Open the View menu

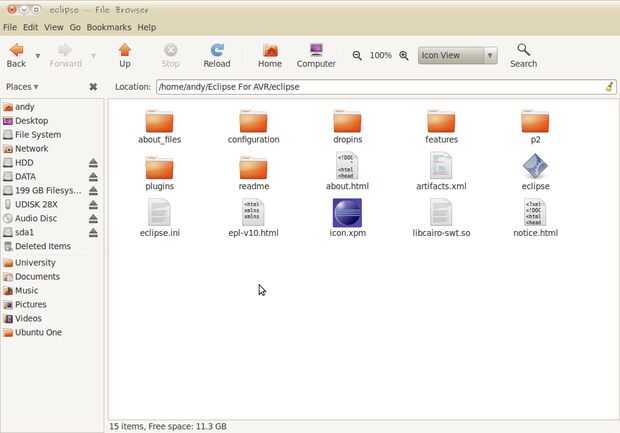click(x=54, y=27)
